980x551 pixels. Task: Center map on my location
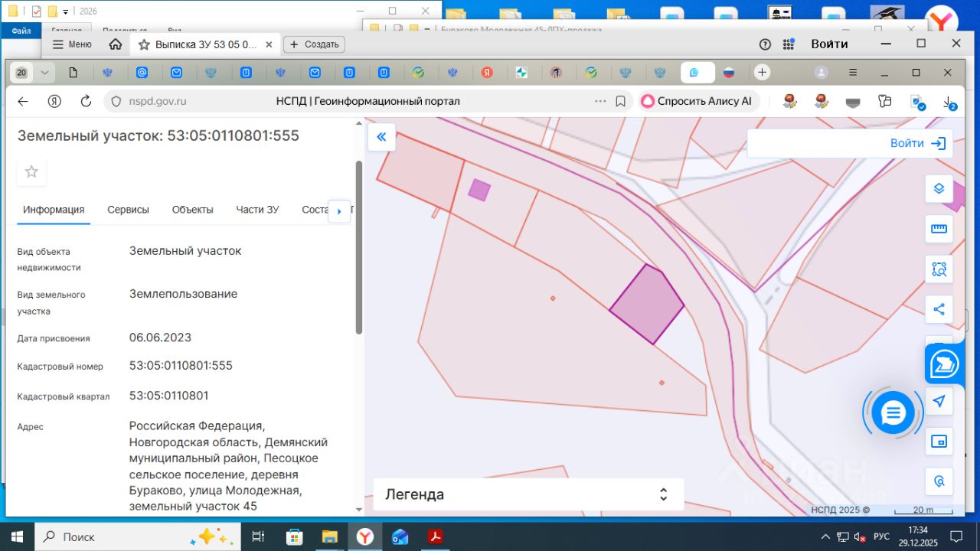click(x=939, y=401)
